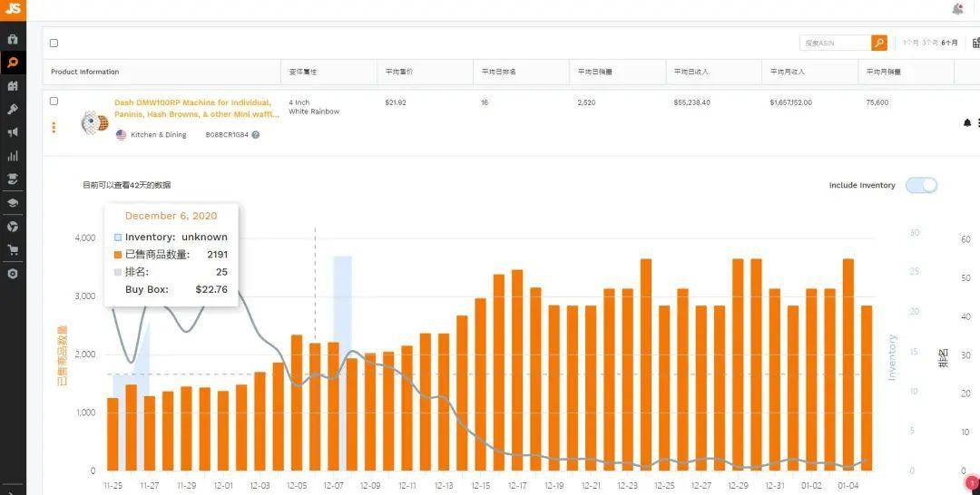Tick the select-all checkbox above table

[54, 44]
